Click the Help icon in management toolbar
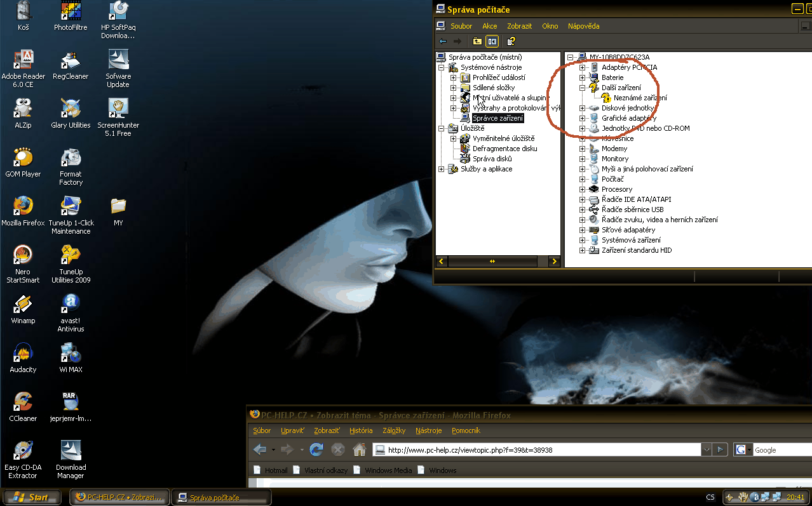 click(x=511, y=41)
